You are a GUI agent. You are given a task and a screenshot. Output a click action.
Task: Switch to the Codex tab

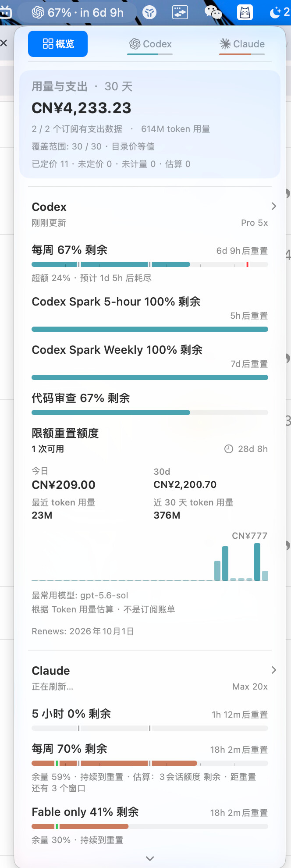150,44
